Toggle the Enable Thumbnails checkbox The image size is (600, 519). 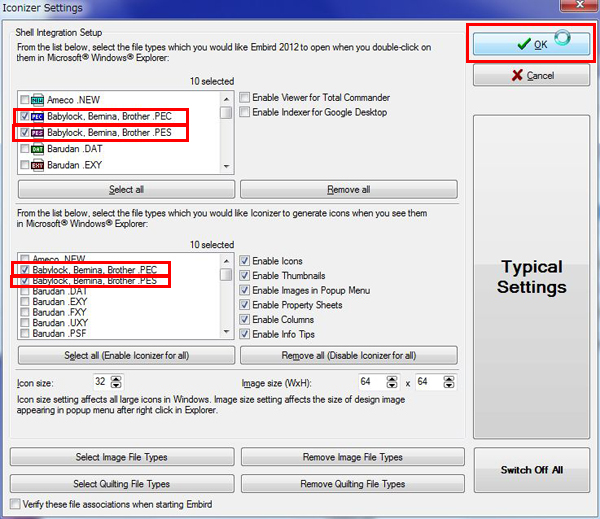click(x=245, y=275)
